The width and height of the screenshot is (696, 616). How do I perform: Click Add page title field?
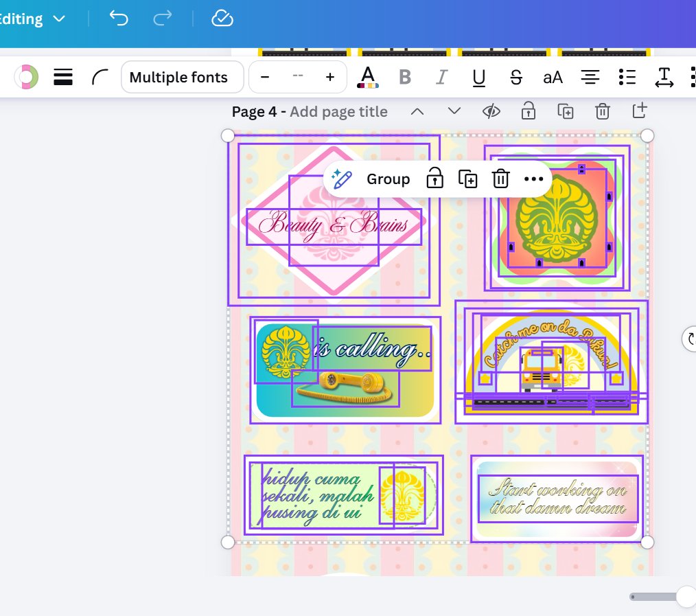[x=338, y=111]
